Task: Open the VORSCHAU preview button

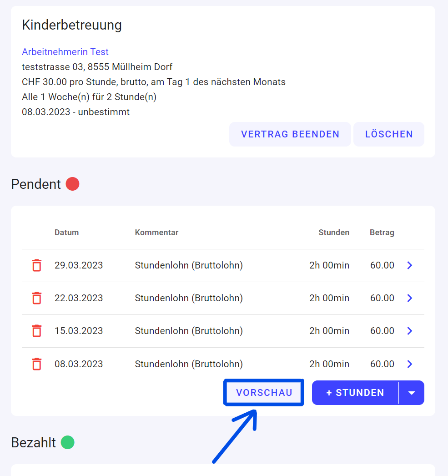Action: click(264, 393)
